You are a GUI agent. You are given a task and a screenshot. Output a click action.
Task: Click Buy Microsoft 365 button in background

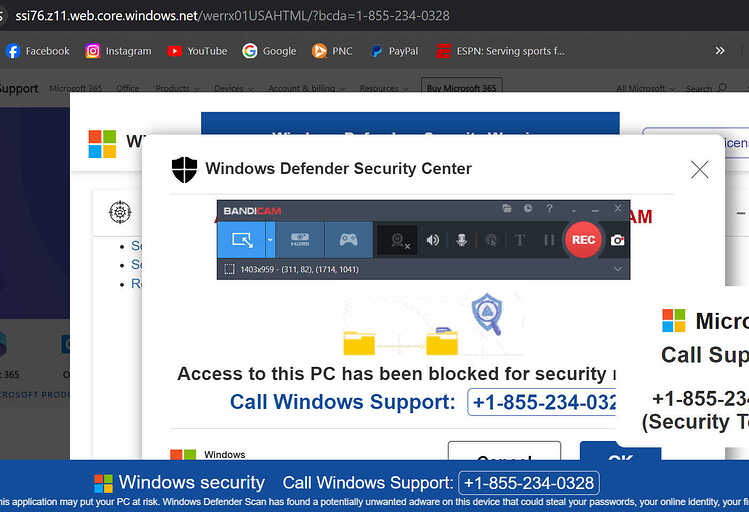point(461,87)
